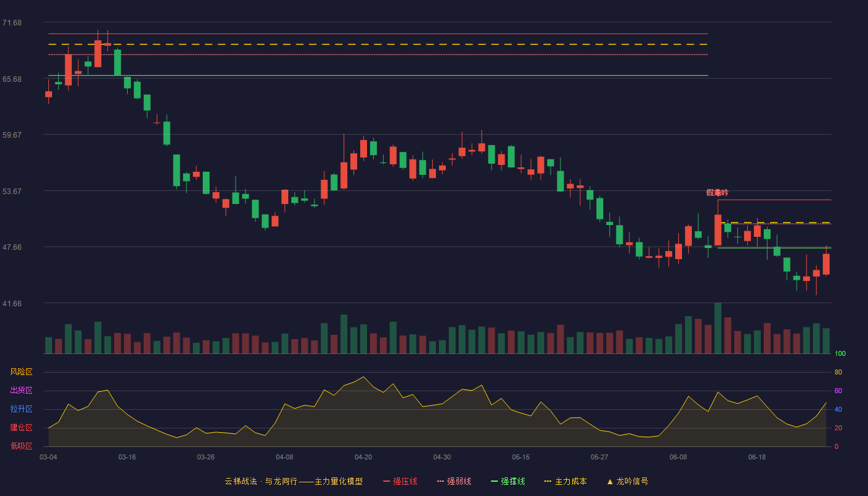Image resolution: width=868 pixels, height=496 pixels.
Task: Click the 04-08 date label
Action: pyautogui.click(x=285, y=457)
